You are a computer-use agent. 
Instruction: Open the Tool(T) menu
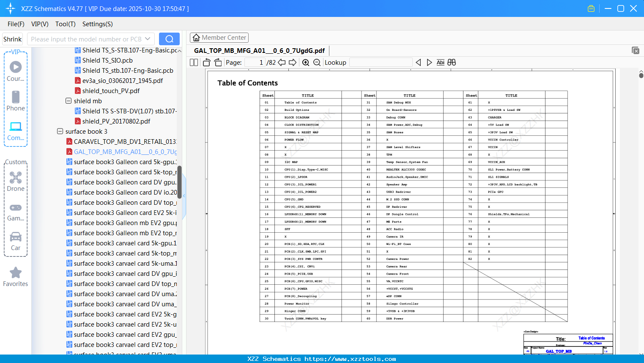(66, 24)
